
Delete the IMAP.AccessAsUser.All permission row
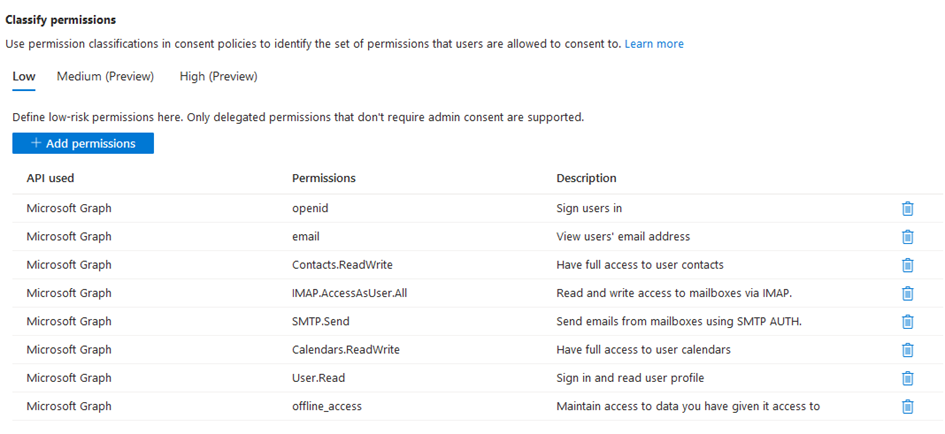908,293
